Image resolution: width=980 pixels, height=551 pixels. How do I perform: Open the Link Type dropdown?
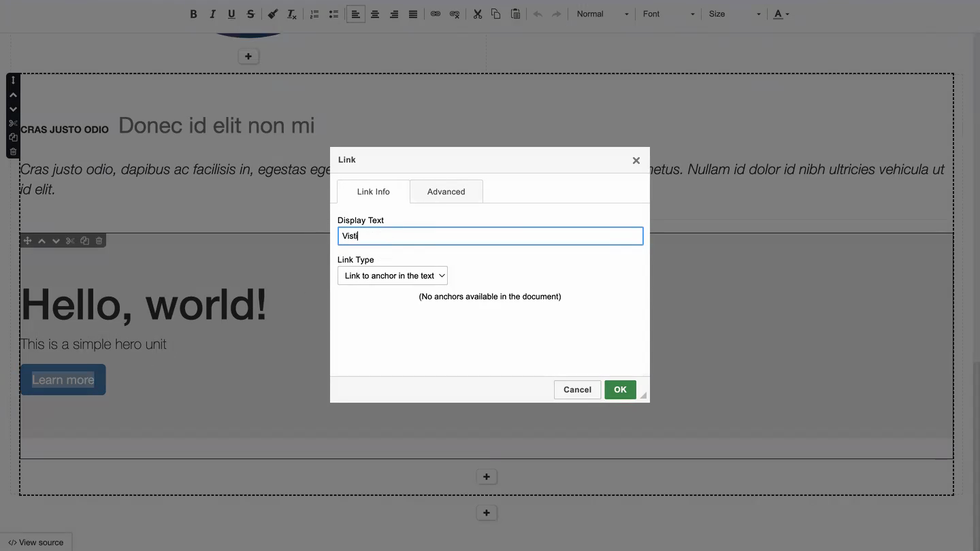393,275
